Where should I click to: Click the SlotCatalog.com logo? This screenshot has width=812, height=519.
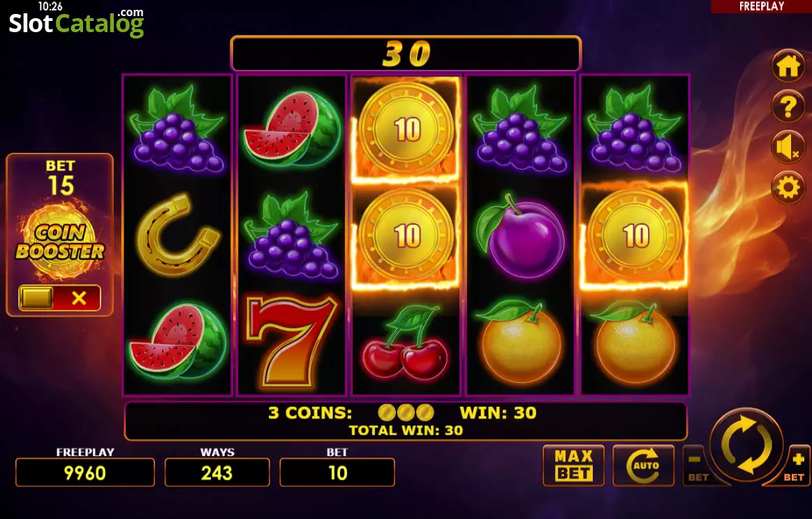click(x=77, y=23)
